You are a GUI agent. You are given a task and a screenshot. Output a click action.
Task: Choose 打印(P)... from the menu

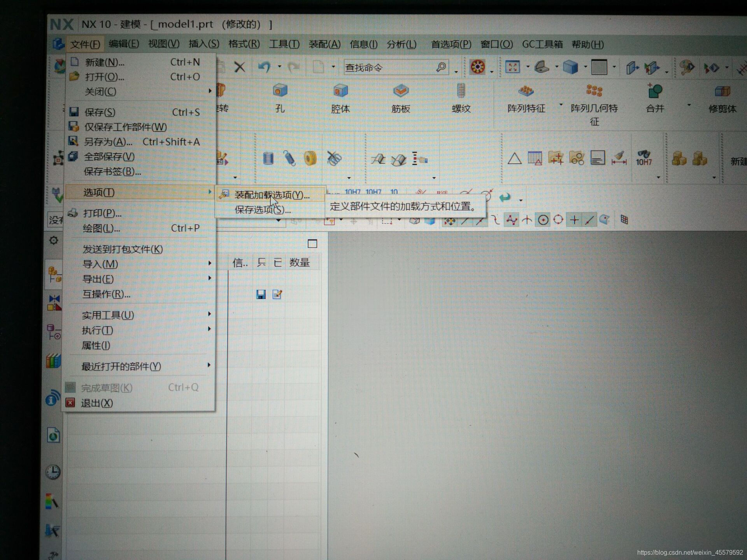(x=140, y=213)
